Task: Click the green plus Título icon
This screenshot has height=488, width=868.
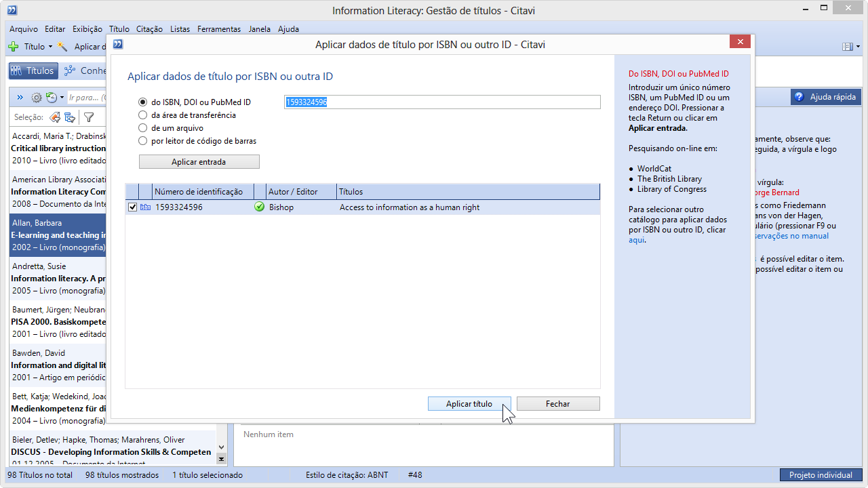Action: (x=14, y=47)
